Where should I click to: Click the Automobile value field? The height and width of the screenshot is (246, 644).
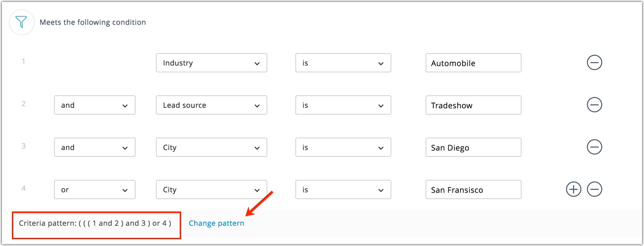point(473,63)
